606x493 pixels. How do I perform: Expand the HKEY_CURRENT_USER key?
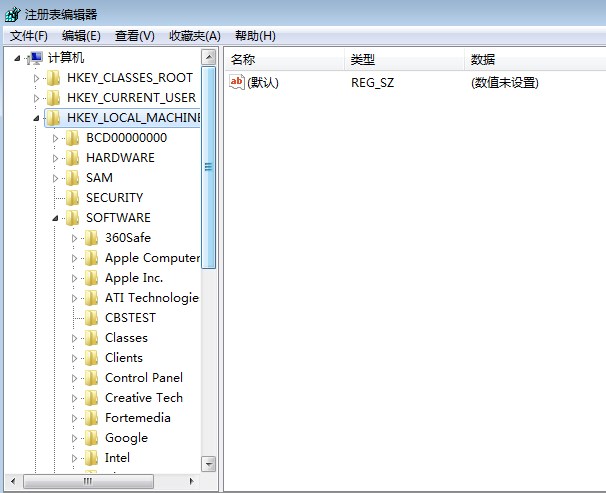(x=36, y=99)
